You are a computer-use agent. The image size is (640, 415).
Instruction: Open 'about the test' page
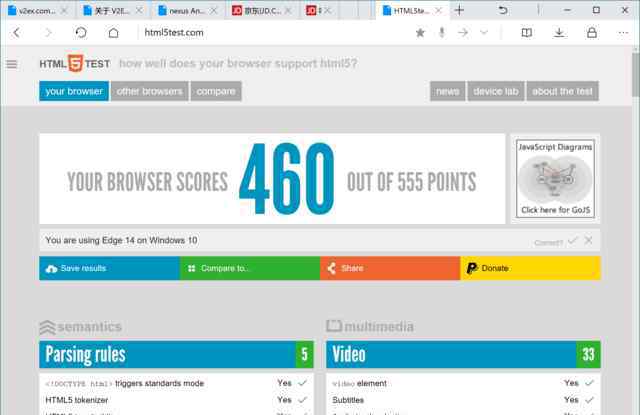pos(562,91)
